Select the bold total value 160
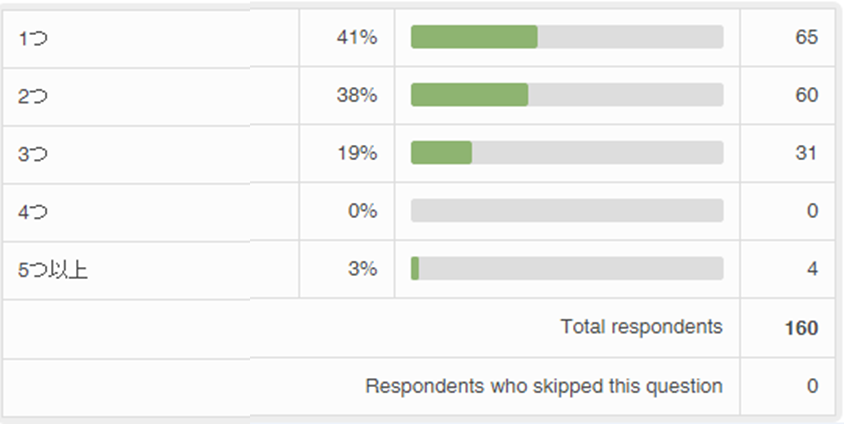Viewport: 844px width, 424px height. click(801, 328)
